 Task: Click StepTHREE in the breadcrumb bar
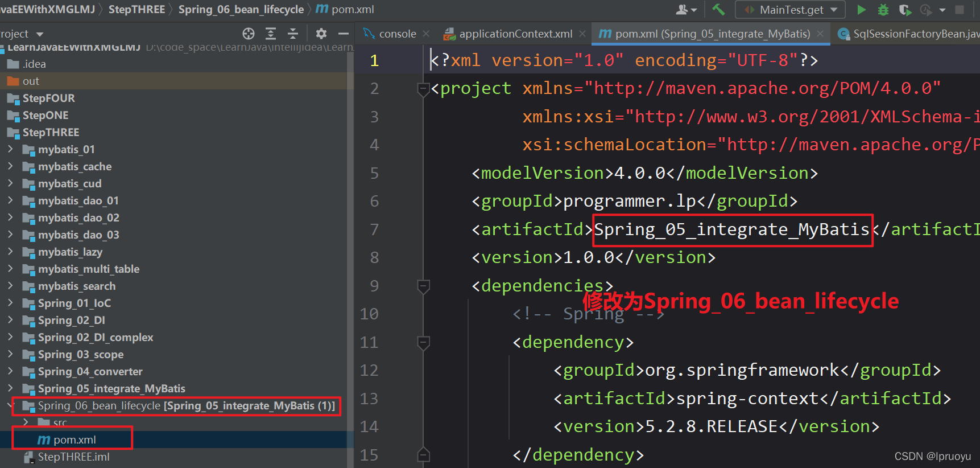click(x=137, y=10)
